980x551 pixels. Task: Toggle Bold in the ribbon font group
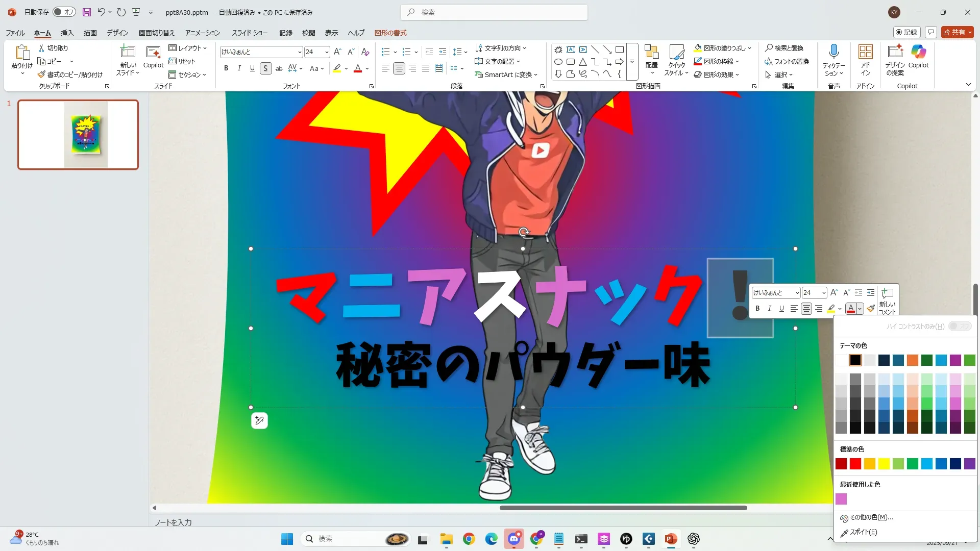226,68
